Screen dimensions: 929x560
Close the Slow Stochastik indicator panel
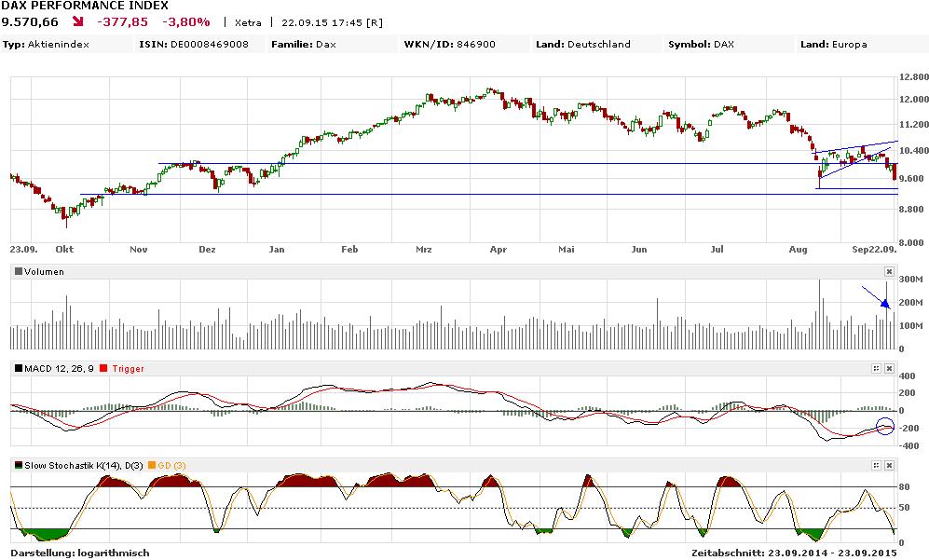click(889, 466)
